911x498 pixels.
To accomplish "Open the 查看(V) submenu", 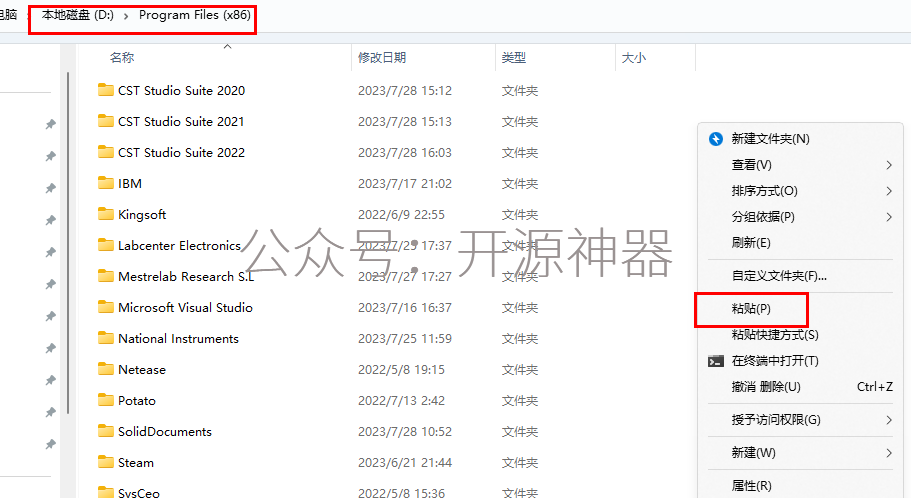I will pyautogui.click(x=800, y=165).
